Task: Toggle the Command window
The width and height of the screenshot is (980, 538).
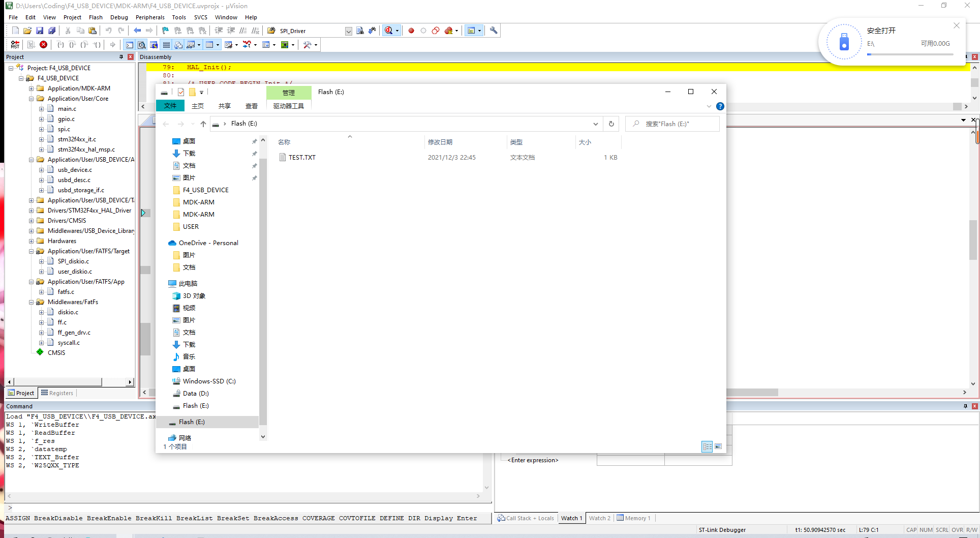Action: 130,45
